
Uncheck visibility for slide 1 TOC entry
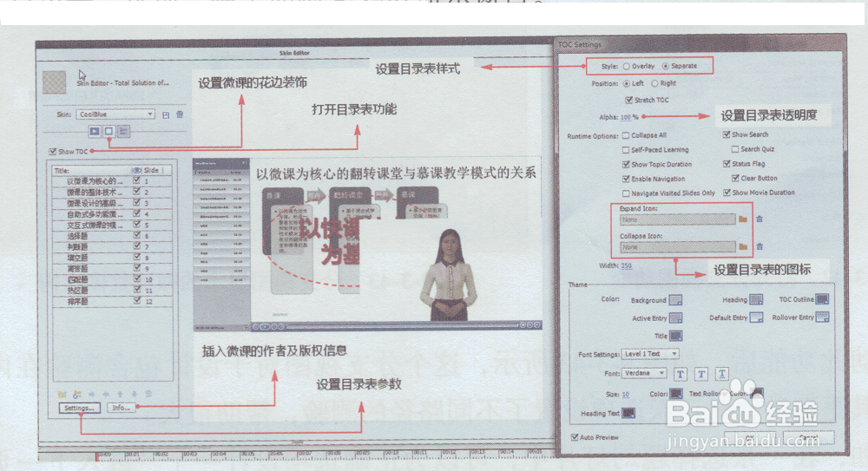coord(136,180)
